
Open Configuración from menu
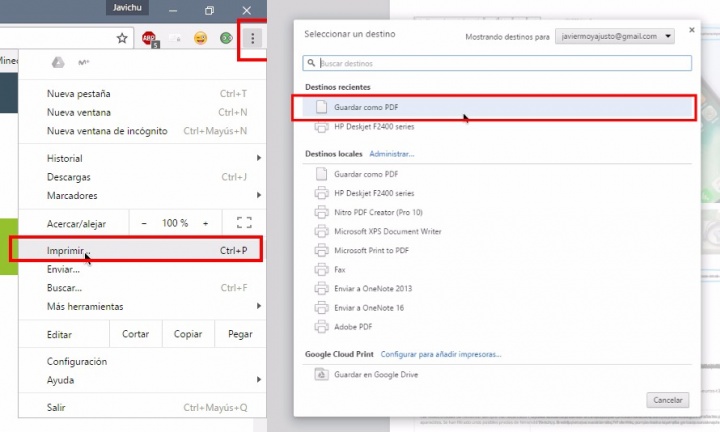pyautogui.click(x=142, y=361)
